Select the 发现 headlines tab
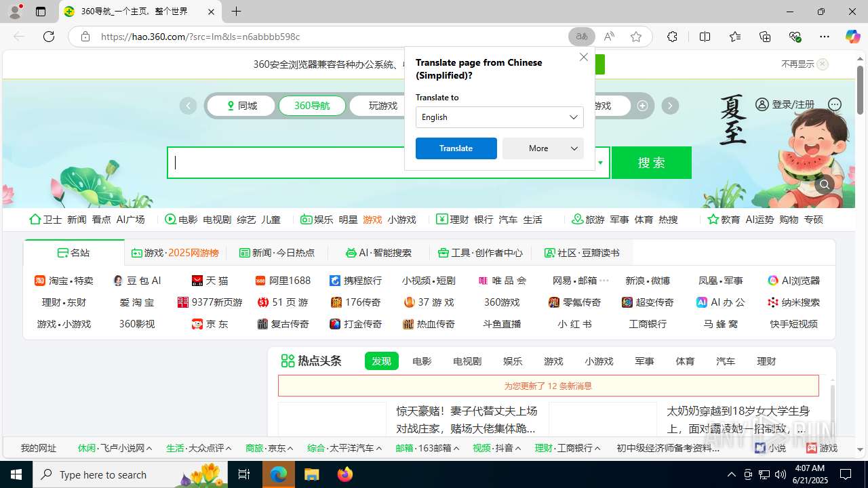The width and height of the screenshot is (868, 488). pos(381,361)
